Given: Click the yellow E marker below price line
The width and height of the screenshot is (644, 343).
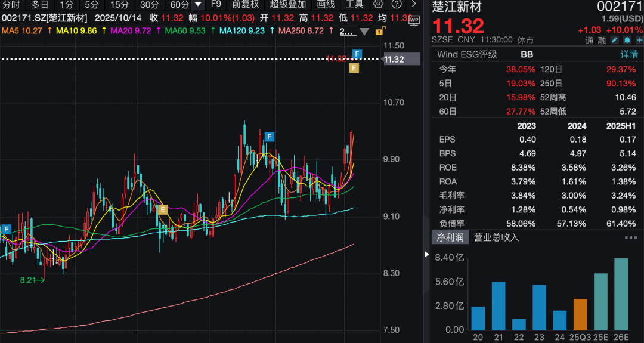Looking at the screenshot, I should 354,68.
